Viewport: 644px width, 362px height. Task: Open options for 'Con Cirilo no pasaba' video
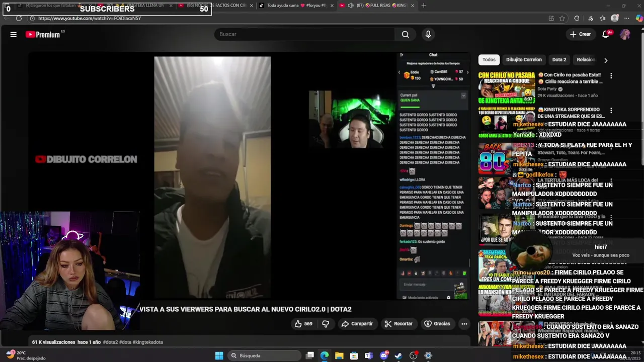611,76
